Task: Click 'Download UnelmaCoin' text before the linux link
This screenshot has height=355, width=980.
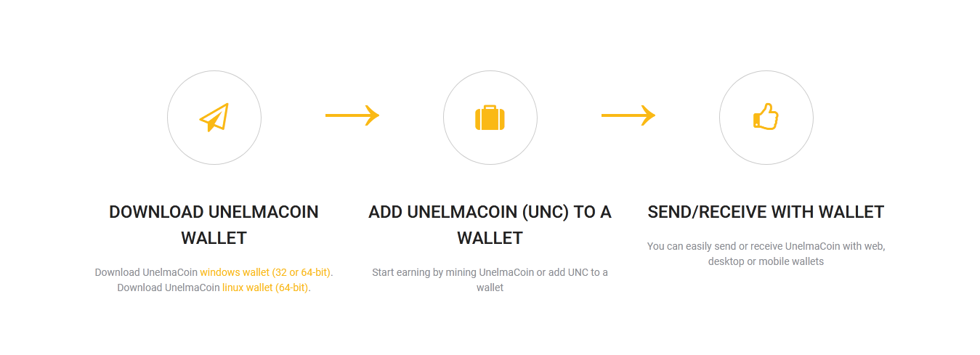Action: coord(169,287)
